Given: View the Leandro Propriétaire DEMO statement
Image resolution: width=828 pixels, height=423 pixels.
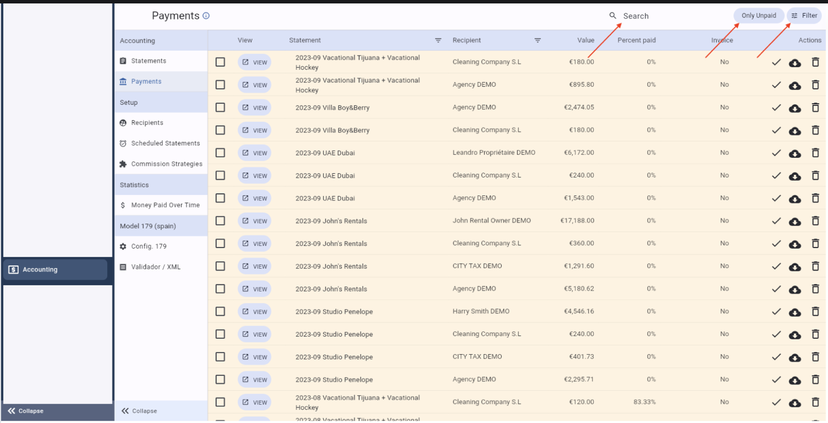Looking at the screenshot, I should tap(255, 153).
